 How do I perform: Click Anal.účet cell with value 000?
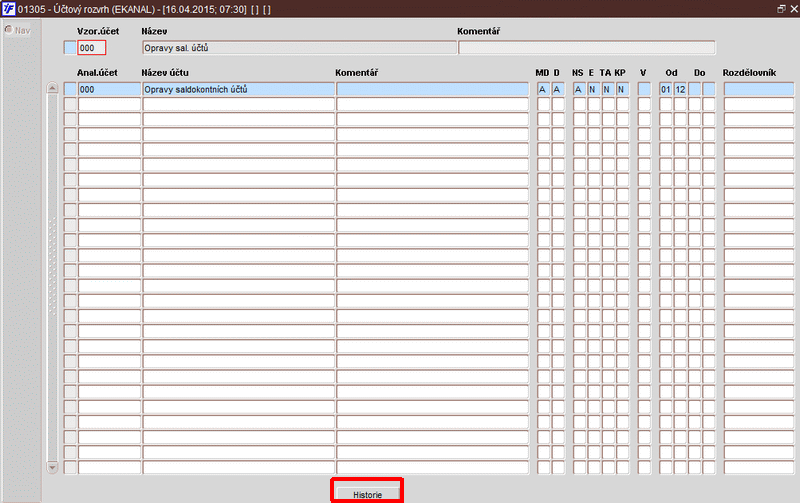109,89
